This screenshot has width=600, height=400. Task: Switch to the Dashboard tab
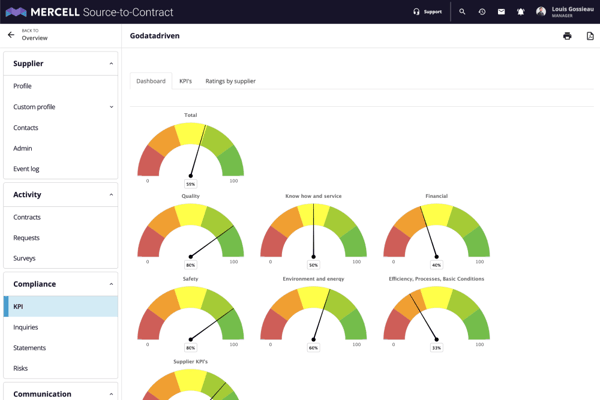[151, 81]
